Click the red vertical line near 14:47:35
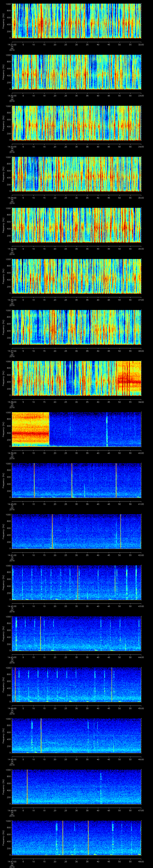The width and height of the screenshot is (153, 868). pyautogui.click(x=88, y=837)
